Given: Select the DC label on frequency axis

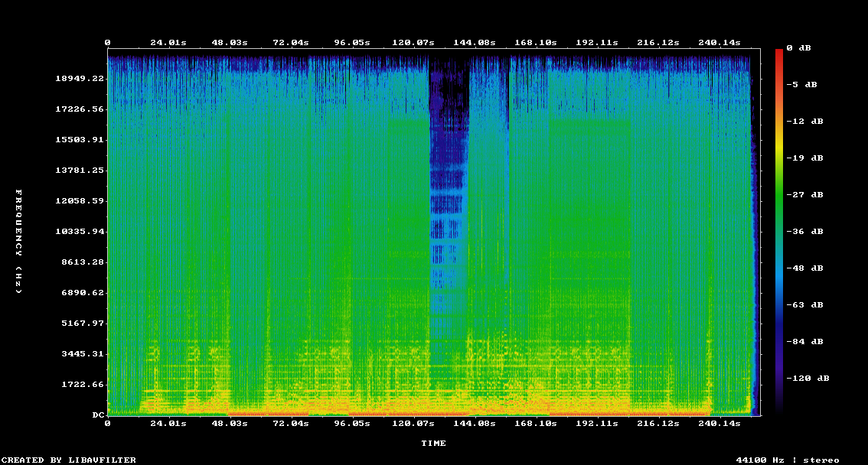Looking at the screenshot, I should tap(99, 415).
